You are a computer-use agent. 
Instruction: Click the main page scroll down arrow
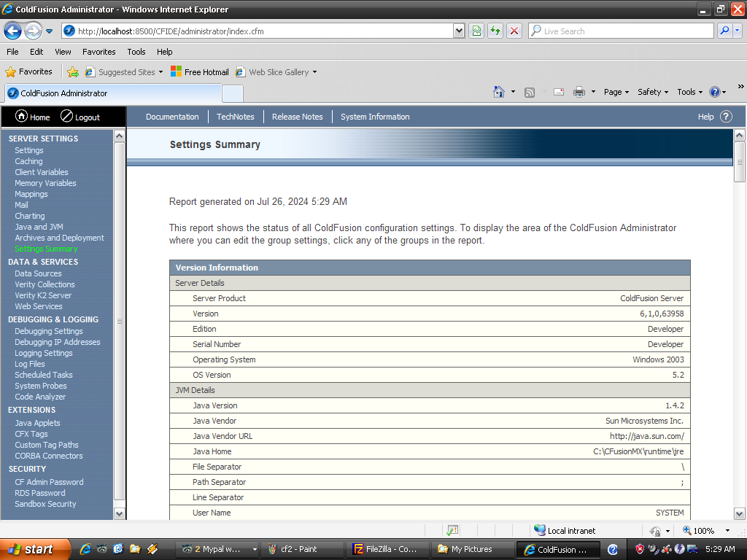(x=739, y=513)
